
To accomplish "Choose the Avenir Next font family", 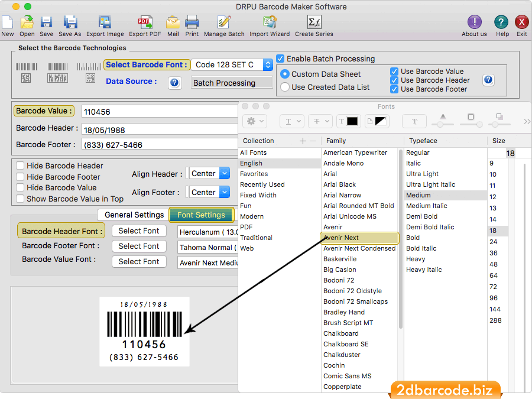I will [x=359, y=238].
